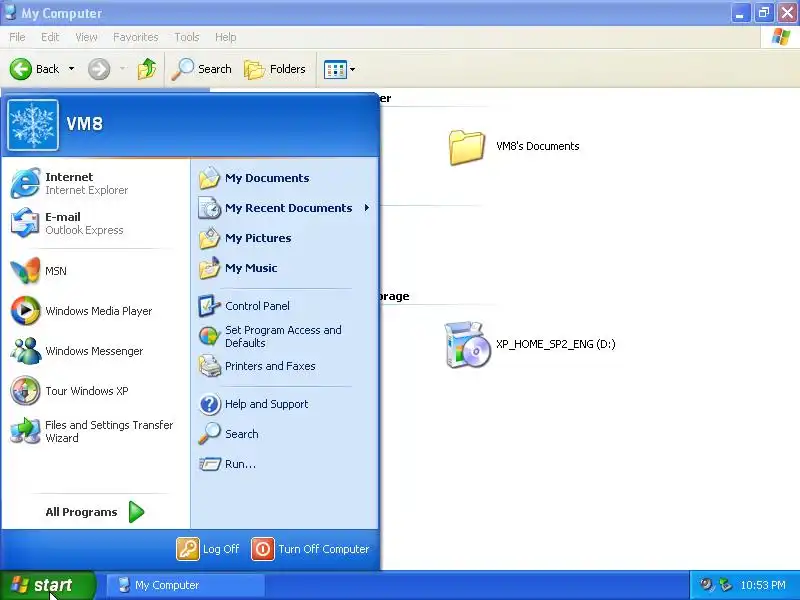
Task: Open Set Program Access and Defaults
Action: 285,336
